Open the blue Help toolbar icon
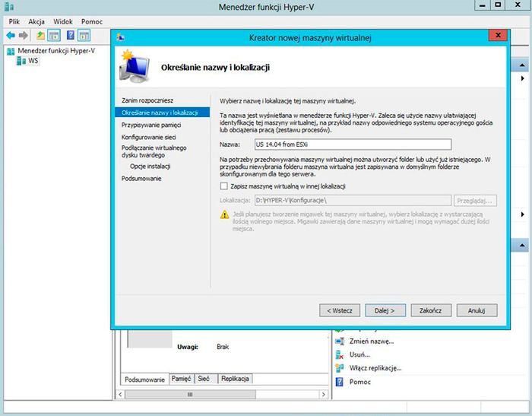The image size is (532, 416). pos(70,35)
